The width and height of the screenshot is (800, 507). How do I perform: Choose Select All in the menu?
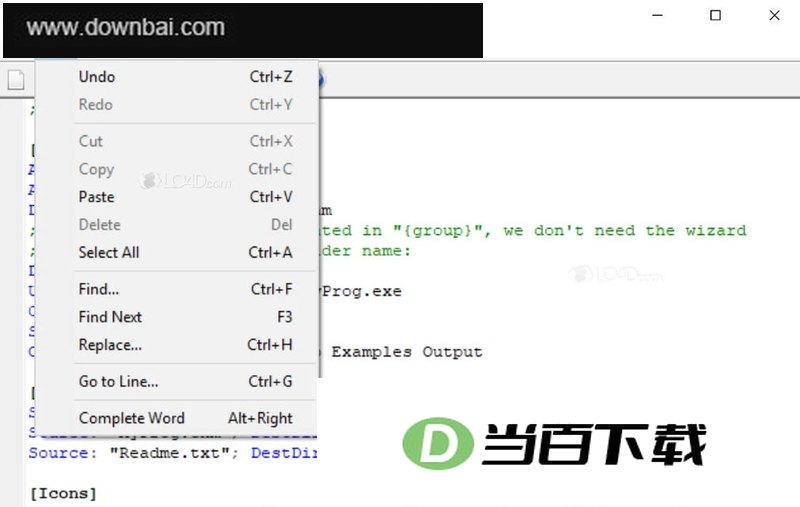click(186, 252)
